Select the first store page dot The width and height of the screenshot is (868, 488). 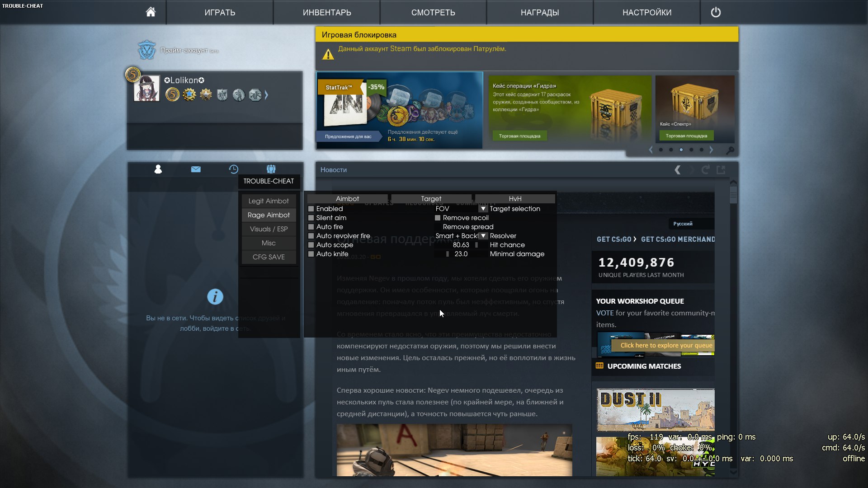click(x=661, y=150)
